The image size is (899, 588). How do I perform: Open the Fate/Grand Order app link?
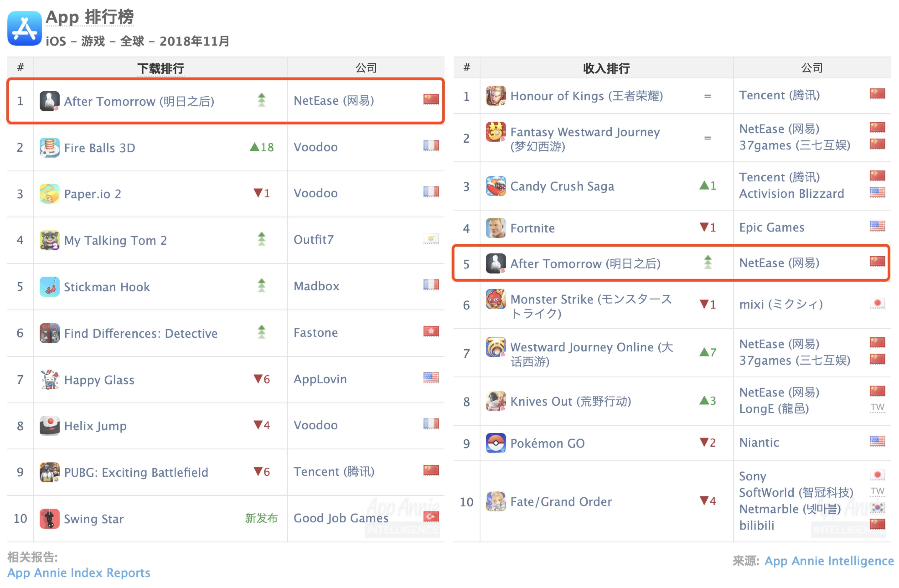pyautogui.click(x=561, y=502)
